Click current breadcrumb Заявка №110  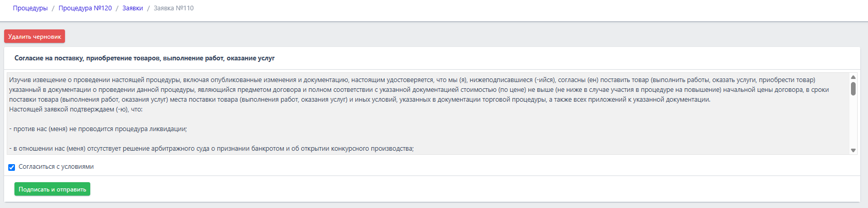tap(174, 8)
